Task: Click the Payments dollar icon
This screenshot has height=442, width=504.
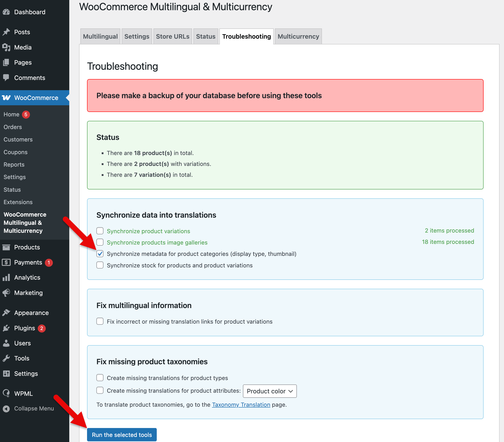Action: (x=6, y=262)
